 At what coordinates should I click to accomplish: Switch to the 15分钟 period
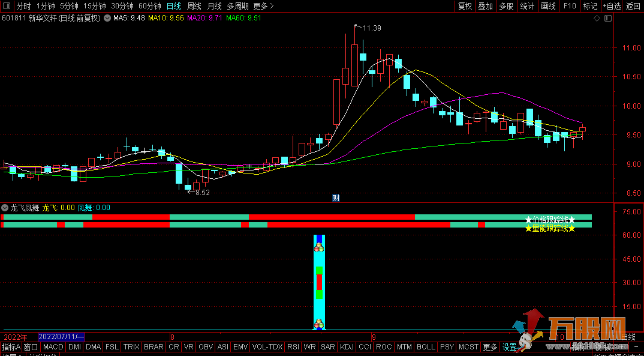[x=95, y=6]
